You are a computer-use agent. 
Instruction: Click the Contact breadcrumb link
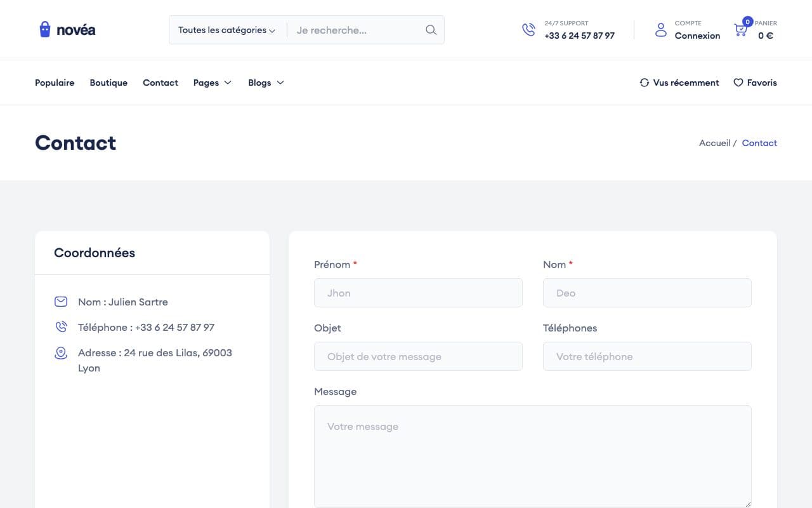(759, 143)
